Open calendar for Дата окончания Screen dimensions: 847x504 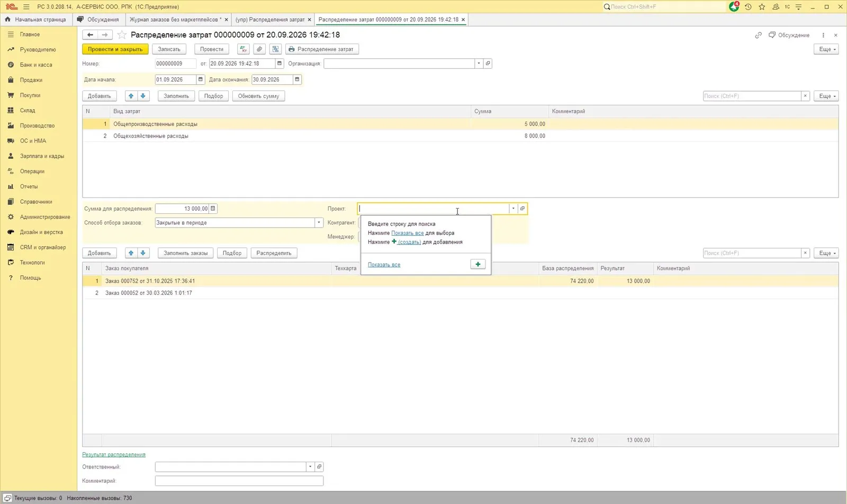coord(298,79)
